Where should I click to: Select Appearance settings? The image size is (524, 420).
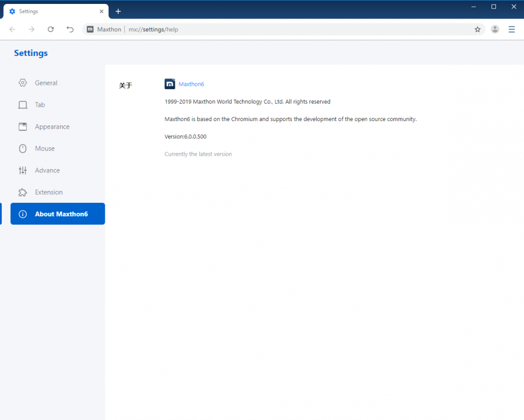tap(50, 127)
